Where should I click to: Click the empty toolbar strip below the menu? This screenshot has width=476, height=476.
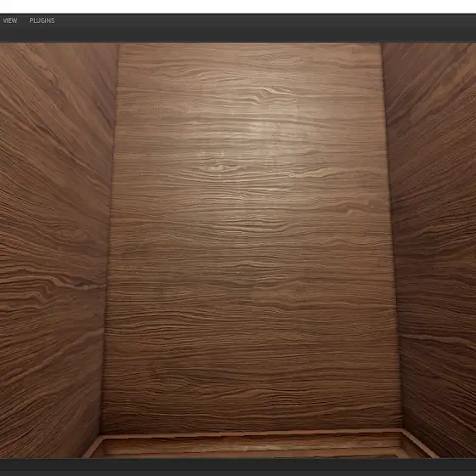tap(238, 35)
